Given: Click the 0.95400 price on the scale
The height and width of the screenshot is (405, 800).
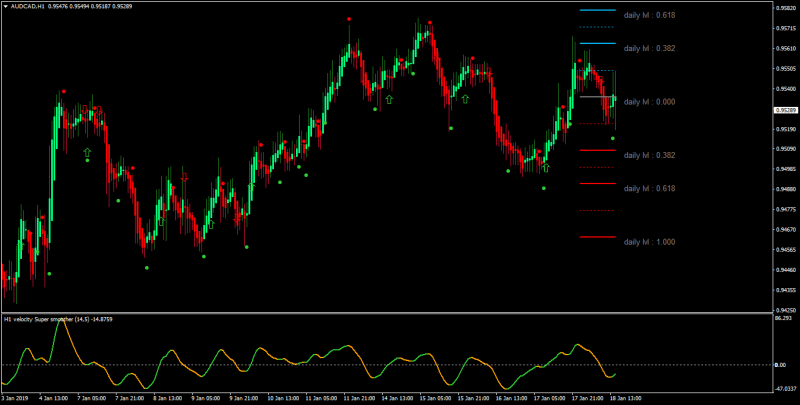Looking at the screenshot, I should pyautogui.click(x=784, y=89).
